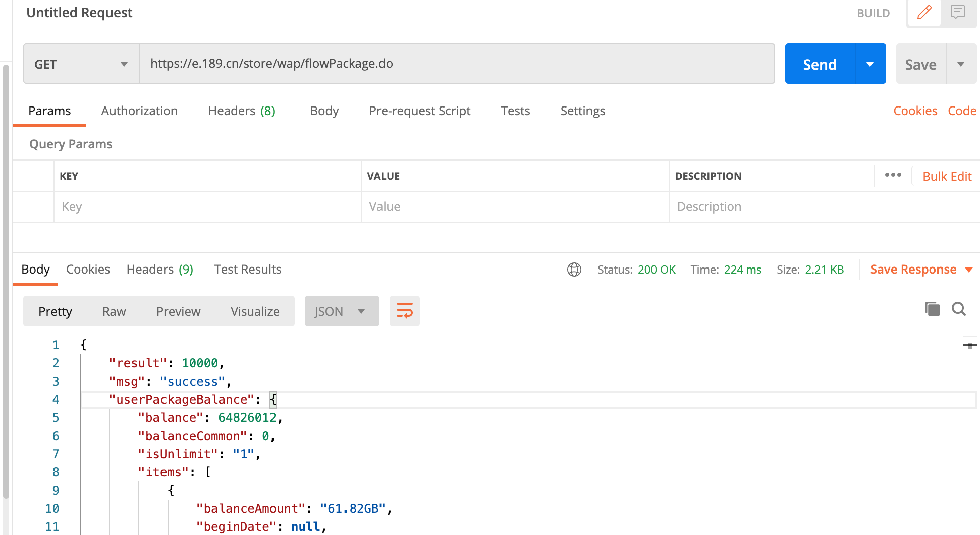Open the request Body tab
The image size is (980, 535).
tap(324, 111)
